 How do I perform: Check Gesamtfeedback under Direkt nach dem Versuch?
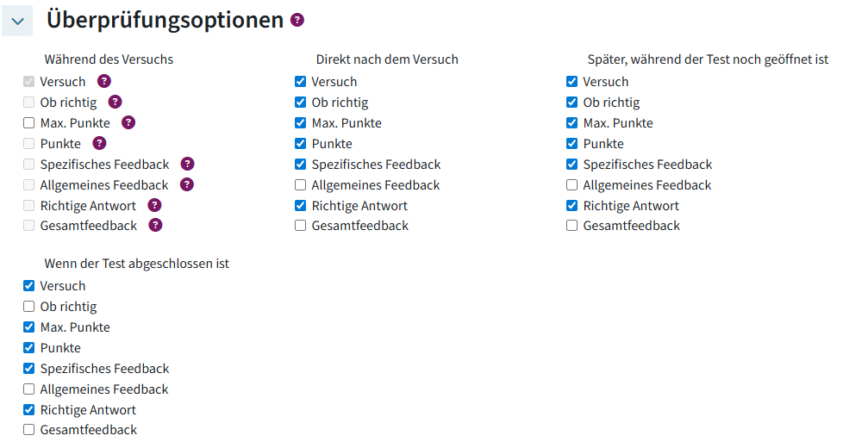tap(300, 225)
